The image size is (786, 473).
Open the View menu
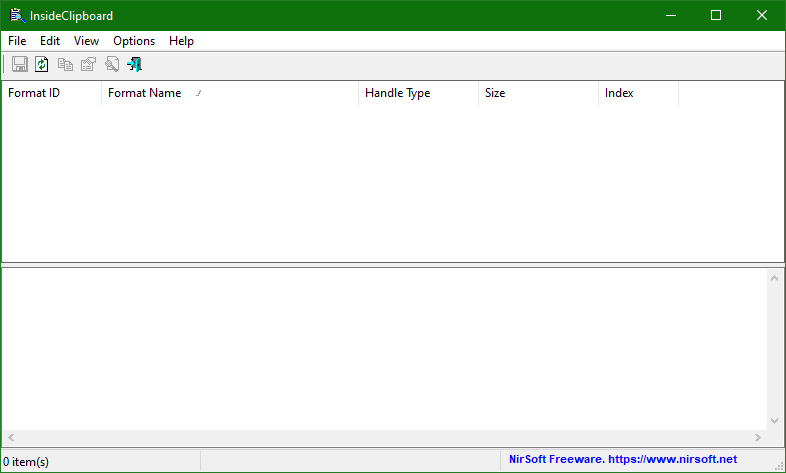tap(86, 41)
